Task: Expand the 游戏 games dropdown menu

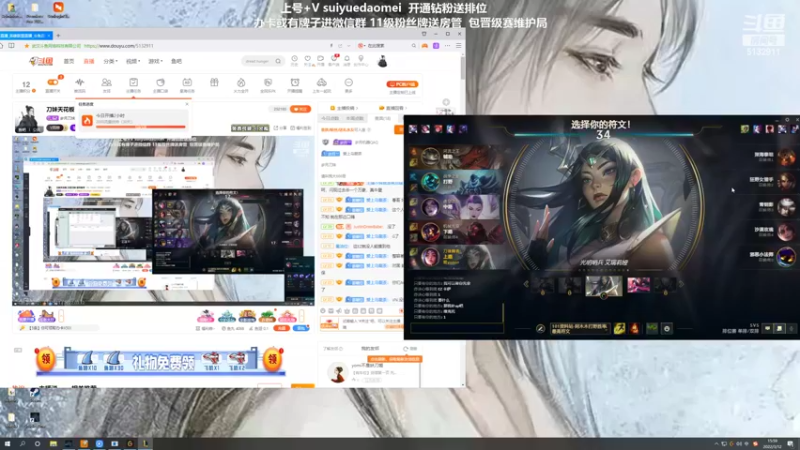Action: point(155,61)
